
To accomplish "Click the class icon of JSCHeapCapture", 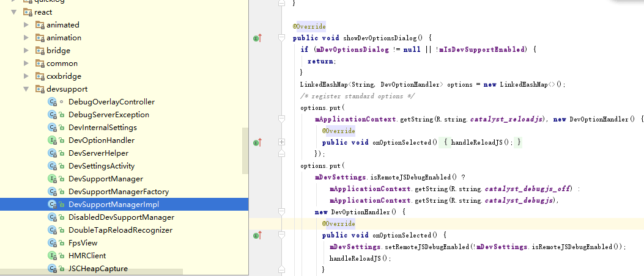I will pos(52,269).
